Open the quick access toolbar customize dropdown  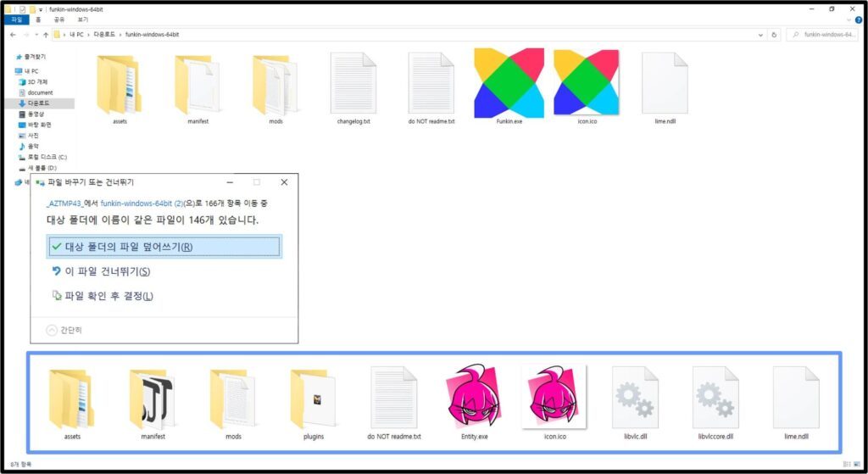(41, 9)
